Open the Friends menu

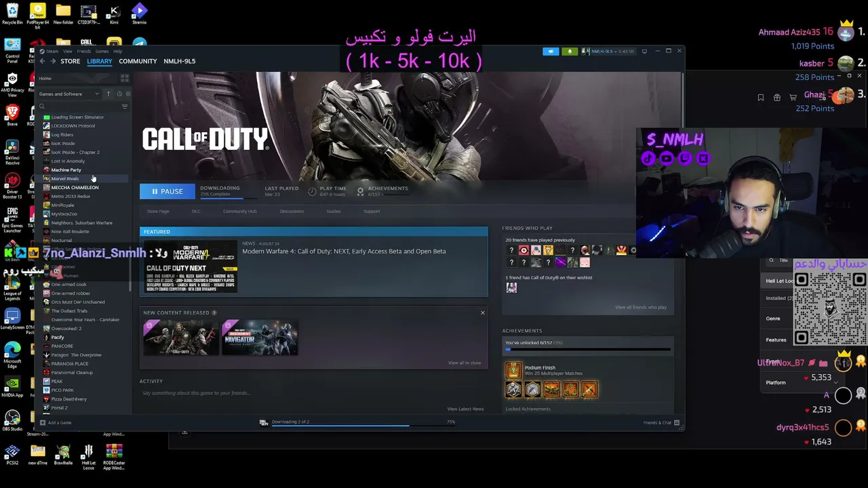tap(84, 52)
